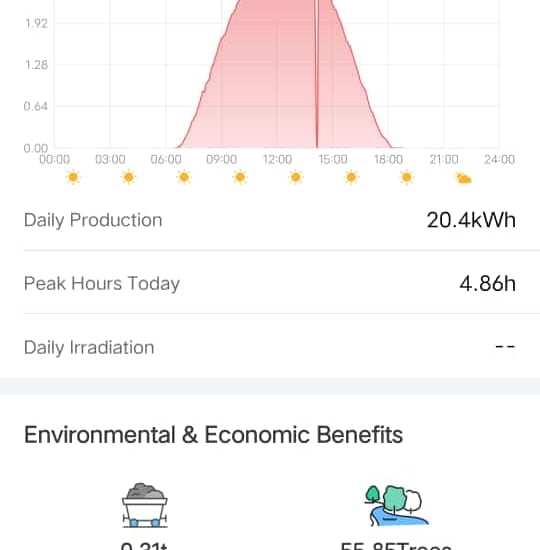Tap the sun weather icon below 06:00
540x550 pixels.
(x=184, y=177)
